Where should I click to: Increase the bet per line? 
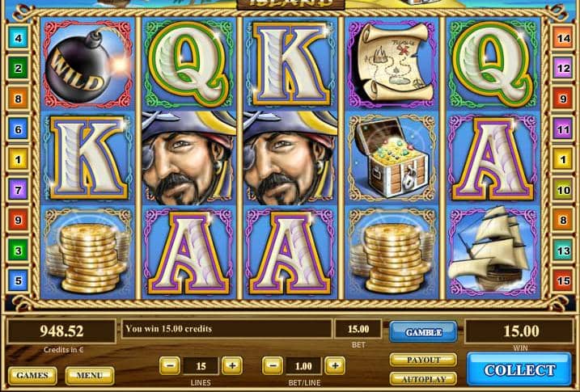point(335,365)
